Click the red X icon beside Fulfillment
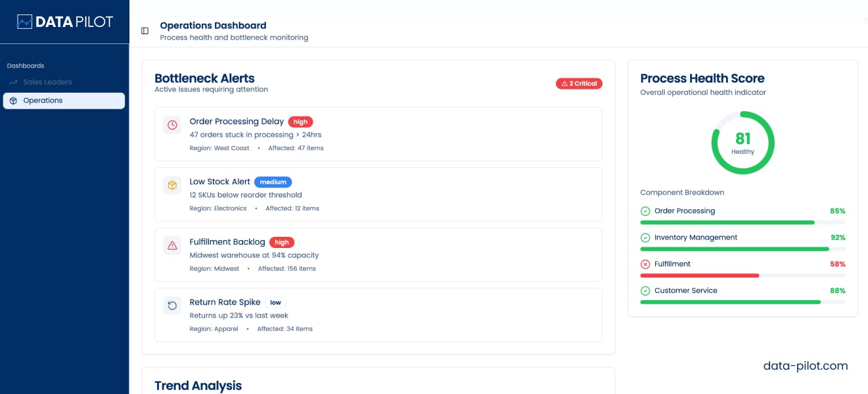The height and width of the screenshot is (394, 868). (x=645, y=264)
